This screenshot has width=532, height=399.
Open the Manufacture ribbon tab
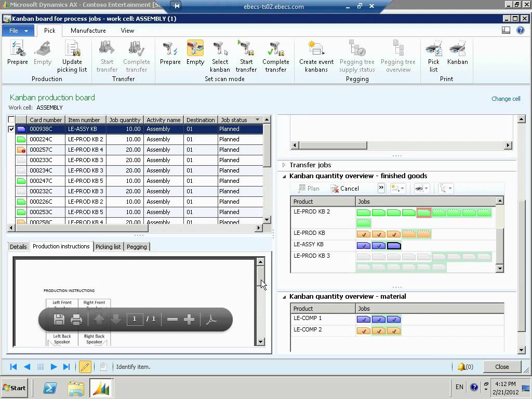[88, 31]
